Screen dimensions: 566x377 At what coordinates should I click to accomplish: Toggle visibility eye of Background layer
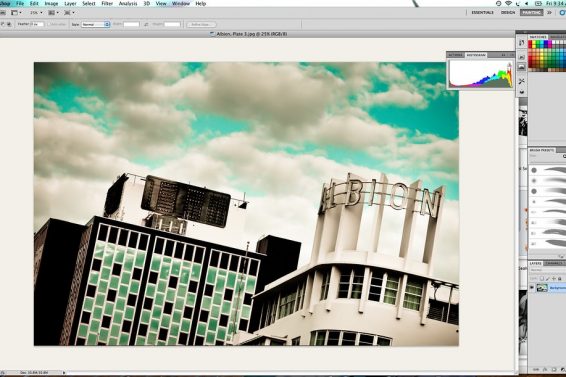pyautogui.click(x=531, y=287)
